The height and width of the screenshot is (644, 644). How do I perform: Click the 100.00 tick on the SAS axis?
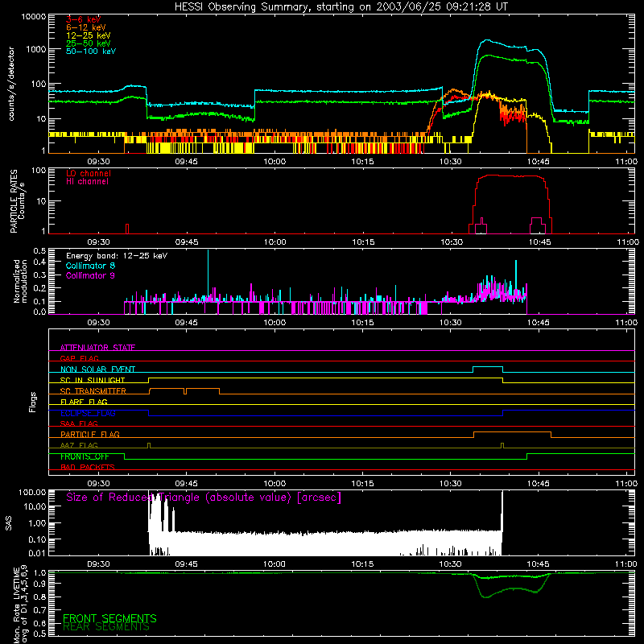32,492
